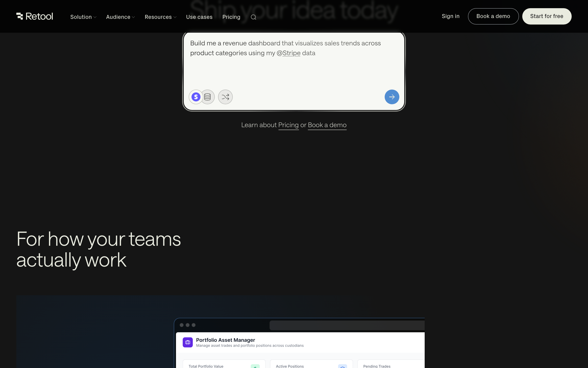Click the Portfolio Asset Manager app icon

(x=188, y=342)
